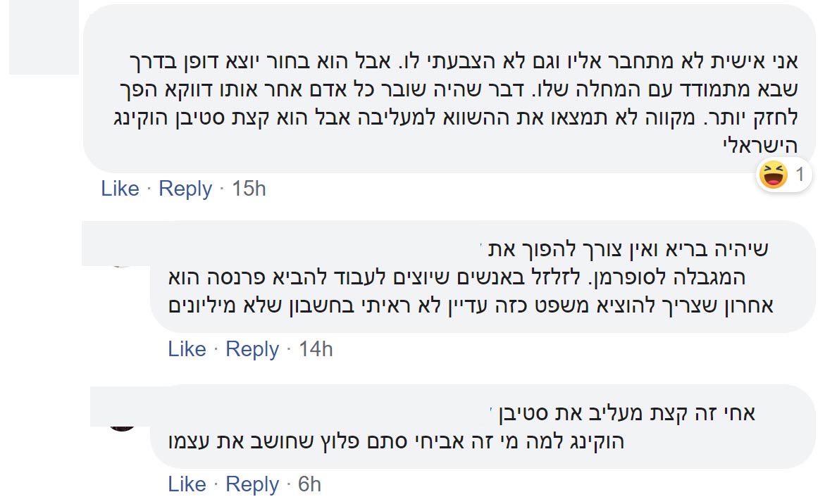The height and width of the screenshot is (504, 825).
Task: Click the line starting "אחרון שצריך" in the 14h reply
Action: point(472,307)
